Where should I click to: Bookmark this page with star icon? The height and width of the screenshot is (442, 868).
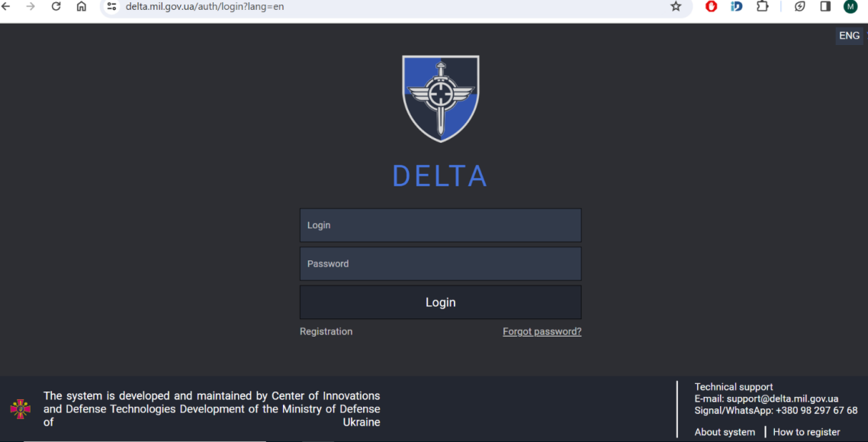pyautogui.click(x=676, y=7)
